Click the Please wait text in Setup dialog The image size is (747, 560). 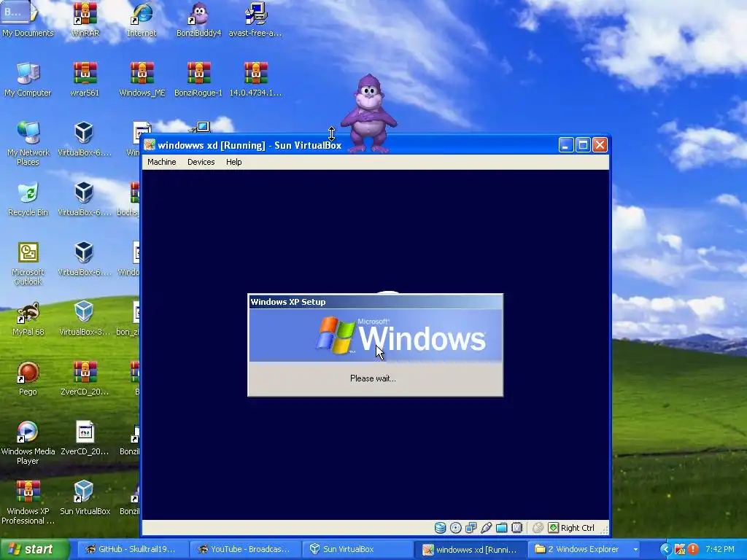click(373, 378)
